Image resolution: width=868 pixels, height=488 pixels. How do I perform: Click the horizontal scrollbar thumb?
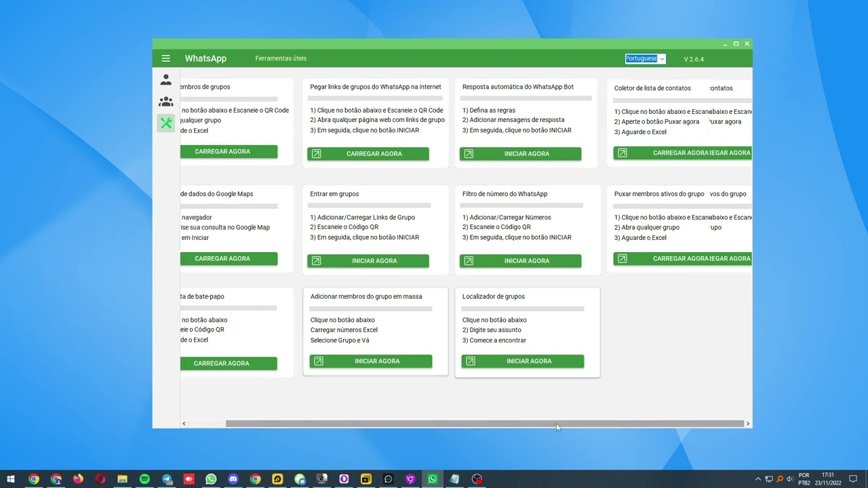point(485,424)
